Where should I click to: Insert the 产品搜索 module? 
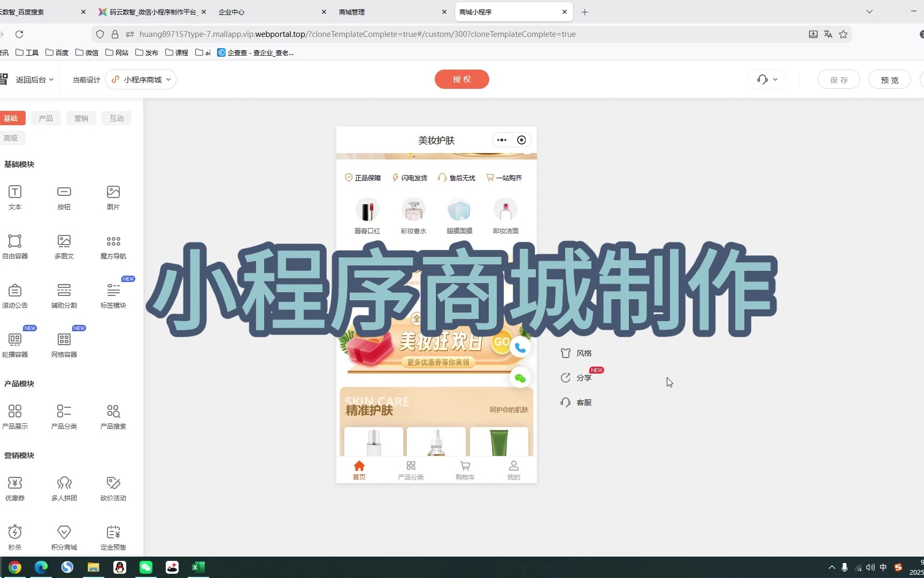point(113,416)
